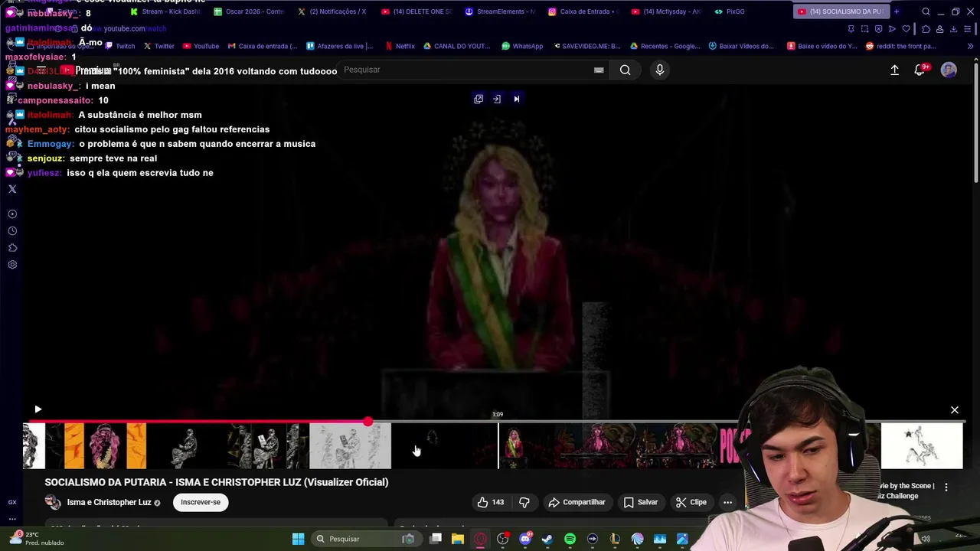Open reddit: the front page bookmark
This screenshot has width=980, height=551.
pos(900,46)
